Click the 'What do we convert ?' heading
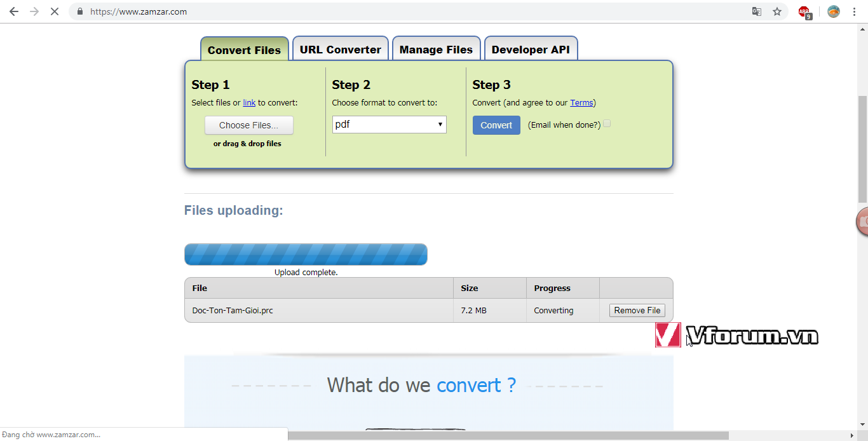Viewport: 868px width, 441px height. pos(421,385)
